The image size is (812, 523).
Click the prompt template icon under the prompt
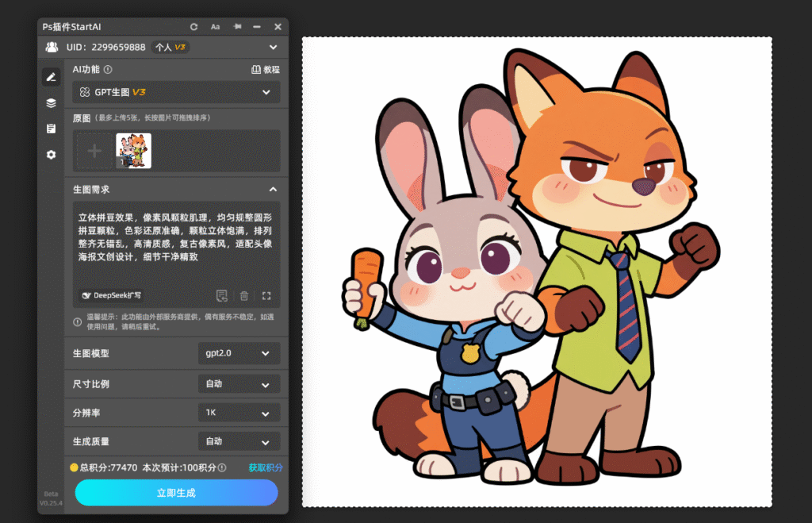(222, 295)
